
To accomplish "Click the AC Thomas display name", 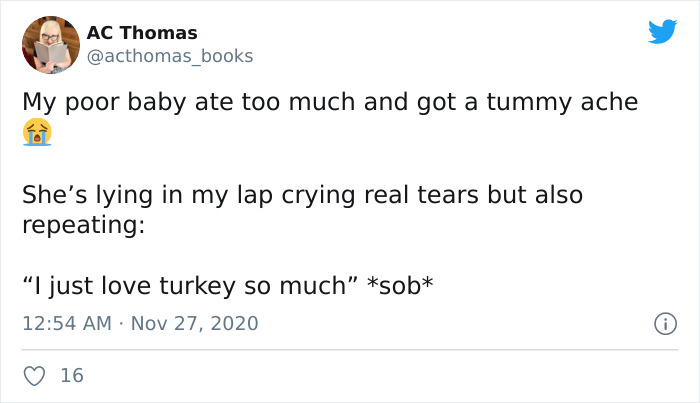I will click(143, 33).
